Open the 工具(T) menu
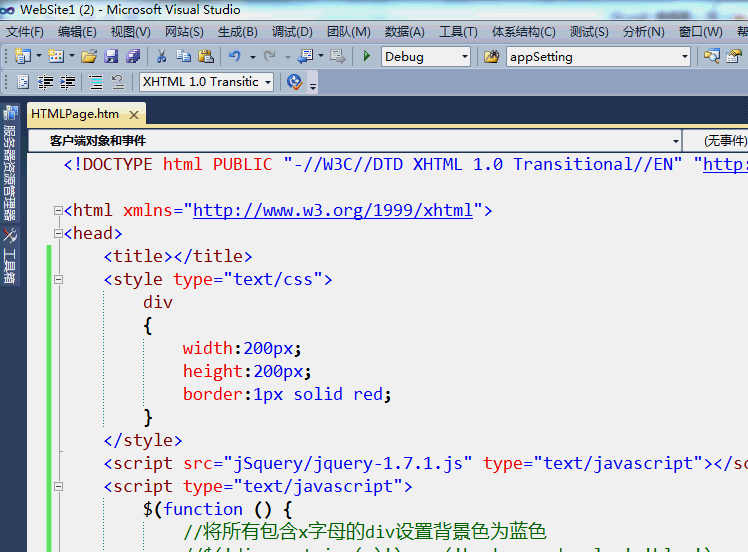The width and height of the screenshot is (748, 552). coord(458,31)
